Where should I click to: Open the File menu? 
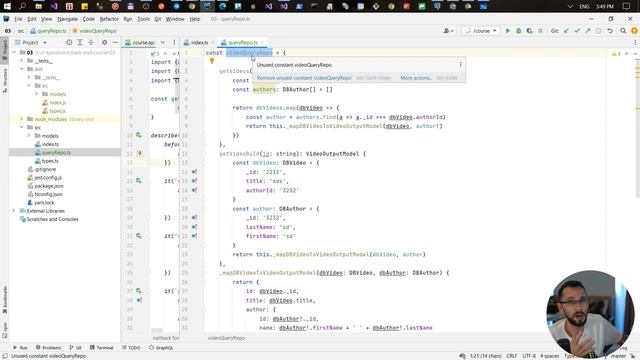[x=18, y=19]
